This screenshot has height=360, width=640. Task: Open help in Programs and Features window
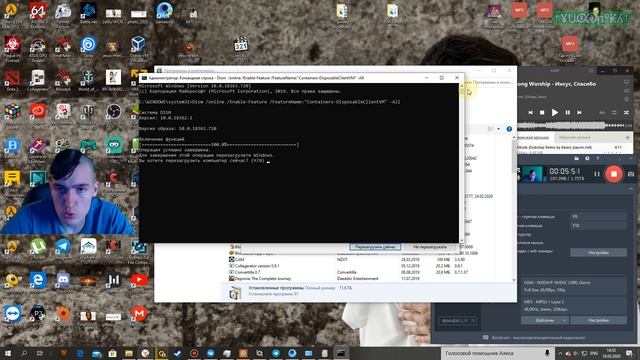point(509,129)
